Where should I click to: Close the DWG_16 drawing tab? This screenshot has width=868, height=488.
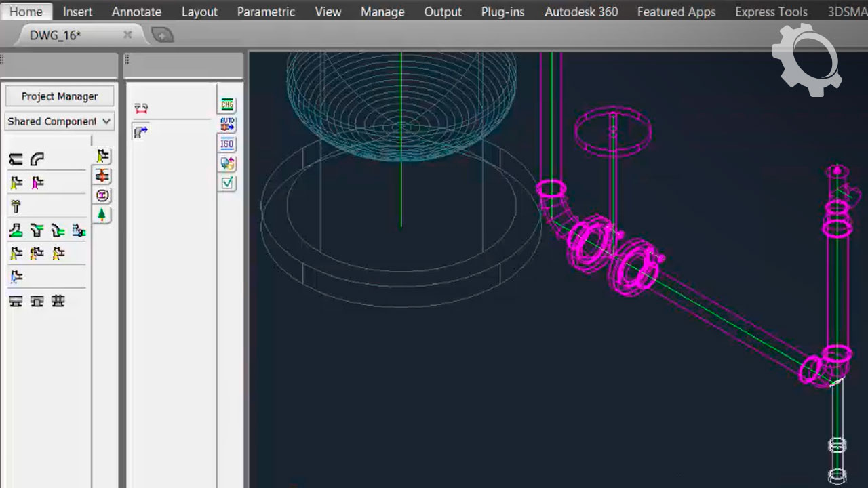(127, 35)
